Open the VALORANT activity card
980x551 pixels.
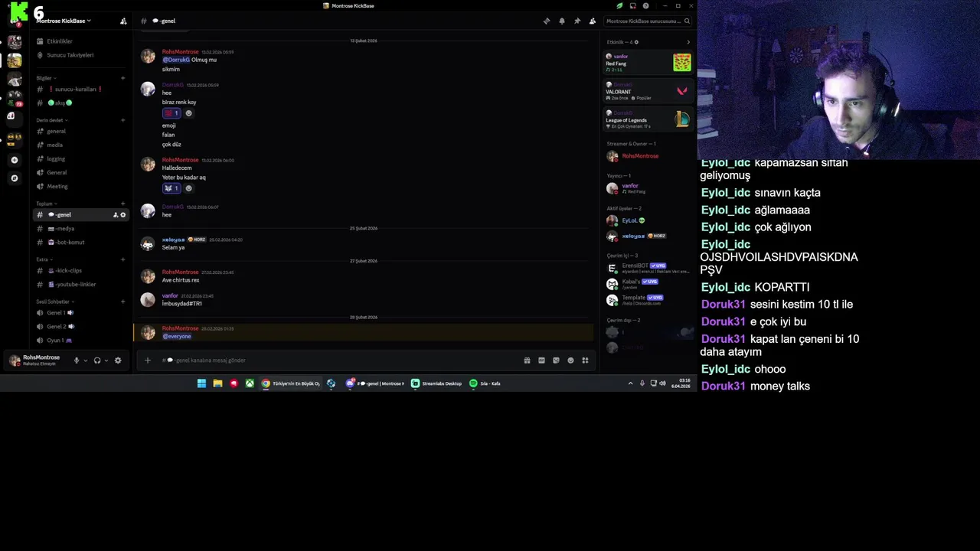tap(648, 91)
